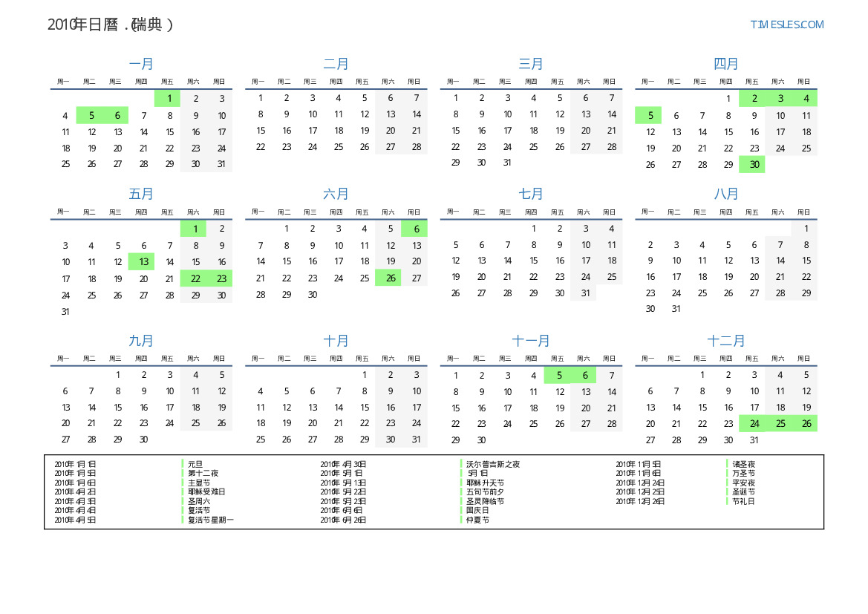Click highlighted June 26 in 六月
This screenshot has width=868, height=614.
[390, 278]
